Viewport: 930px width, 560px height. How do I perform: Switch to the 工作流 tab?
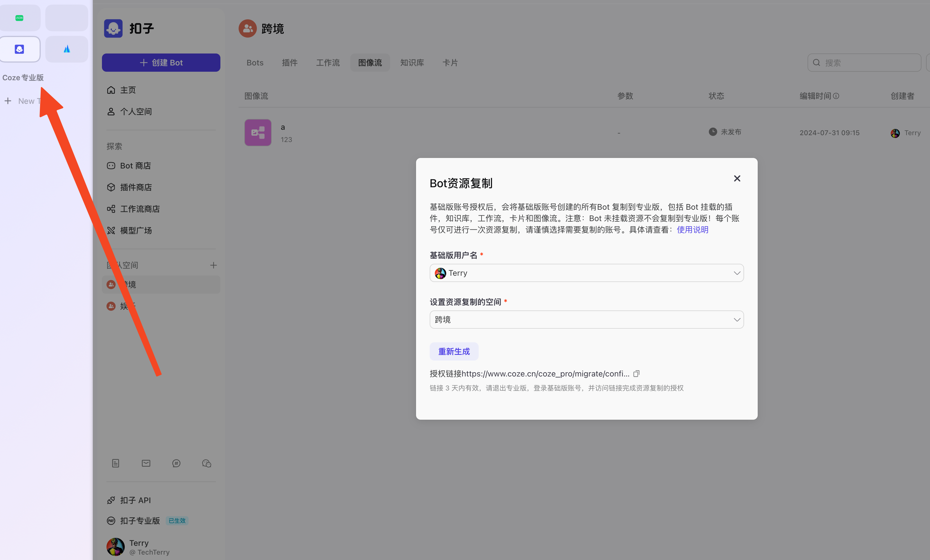pos(328,63)
